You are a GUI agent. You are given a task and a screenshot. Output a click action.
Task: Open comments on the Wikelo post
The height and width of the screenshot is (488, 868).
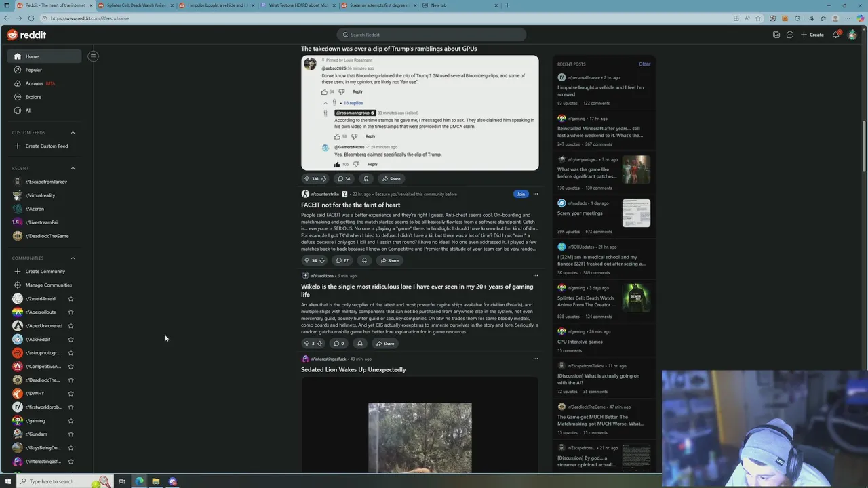[x=339, y=343]
